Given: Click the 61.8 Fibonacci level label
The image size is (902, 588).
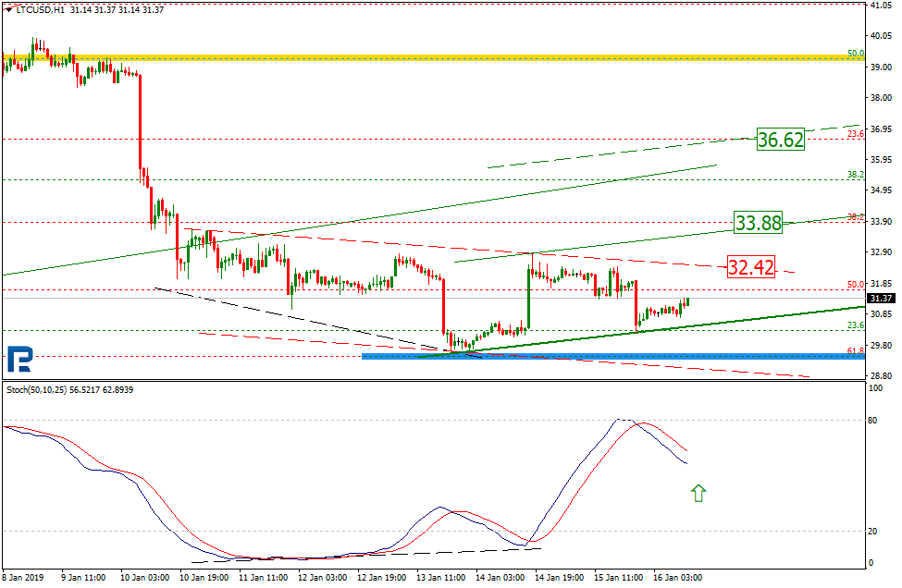Looking at the screenshot, I should tap(856, 349).
